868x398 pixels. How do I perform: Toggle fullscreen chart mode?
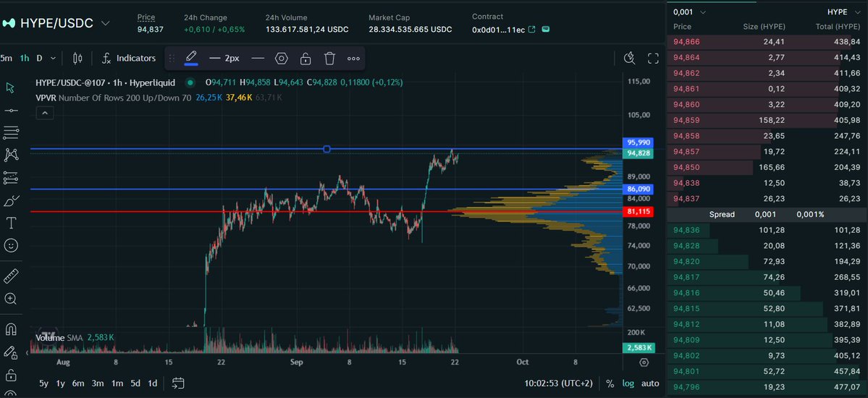point(653,58)
